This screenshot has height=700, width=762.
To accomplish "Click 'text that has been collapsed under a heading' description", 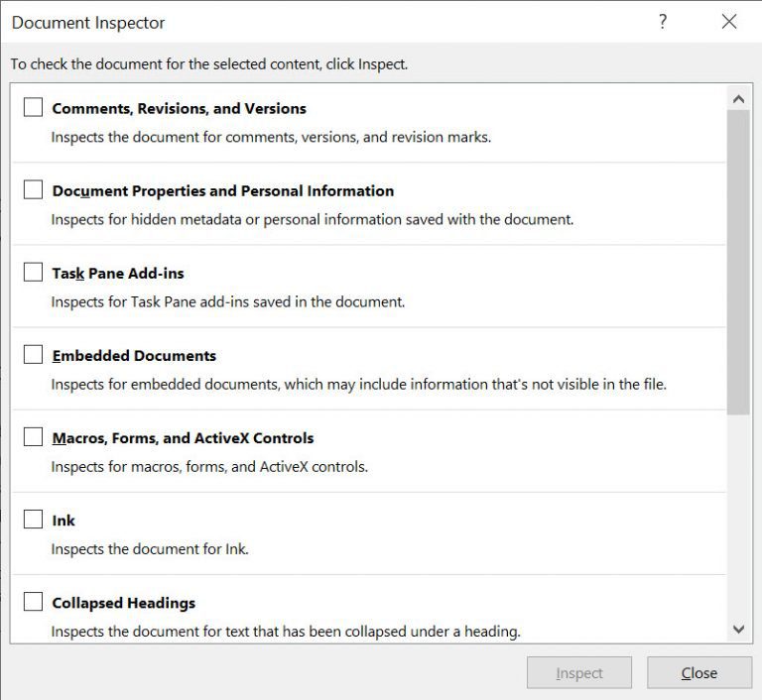I will [286, 632].
